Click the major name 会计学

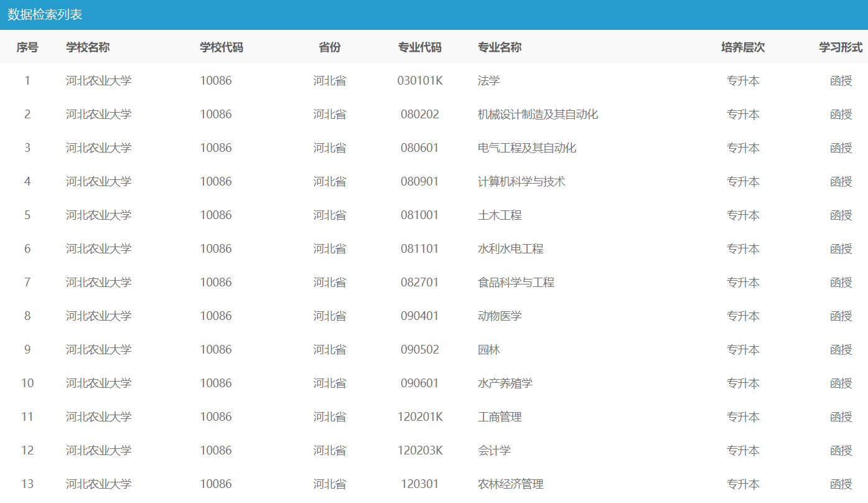coord(495,451)
